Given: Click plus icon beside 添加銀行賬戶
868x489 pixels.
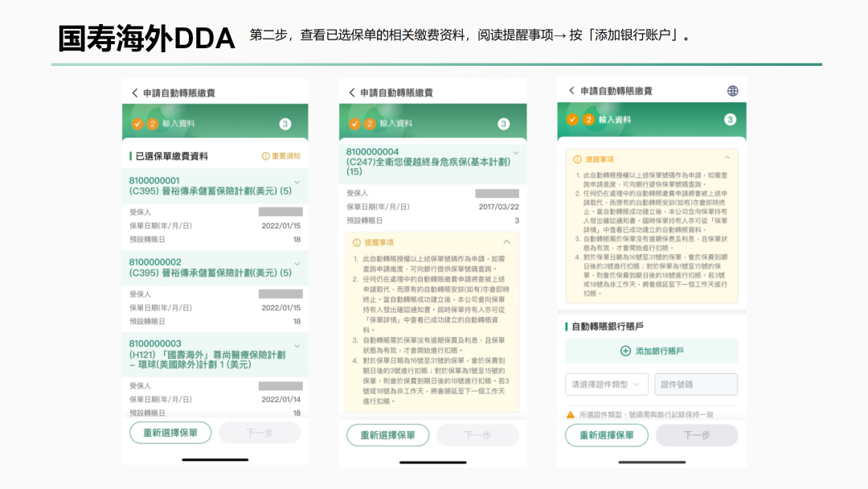Looking at the screenshot, I should tap(625, 351).
